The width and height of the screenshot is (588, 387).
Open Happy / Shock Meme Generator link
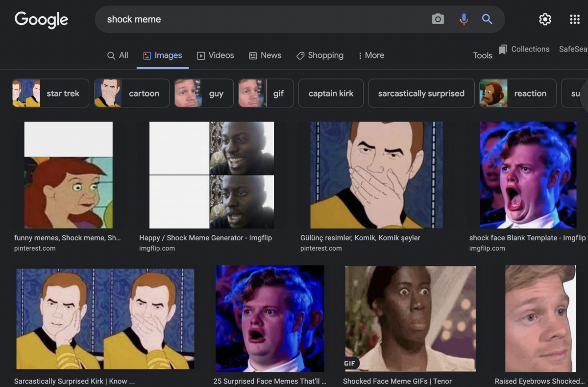(x=205, y=238)
